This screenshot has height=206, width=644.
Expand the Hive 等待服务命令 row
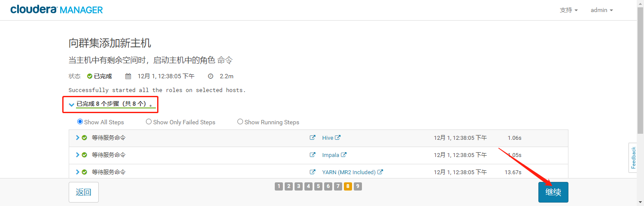78,138
